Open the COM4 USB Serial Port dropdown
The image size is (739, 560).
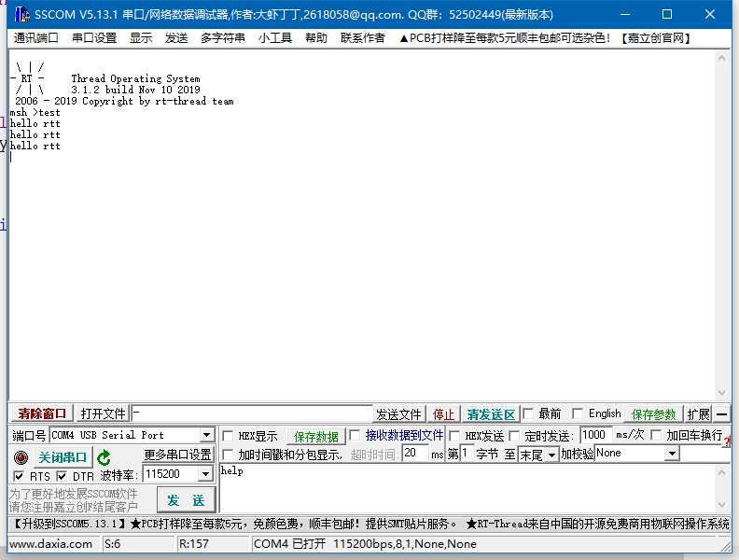click(206, 435)
